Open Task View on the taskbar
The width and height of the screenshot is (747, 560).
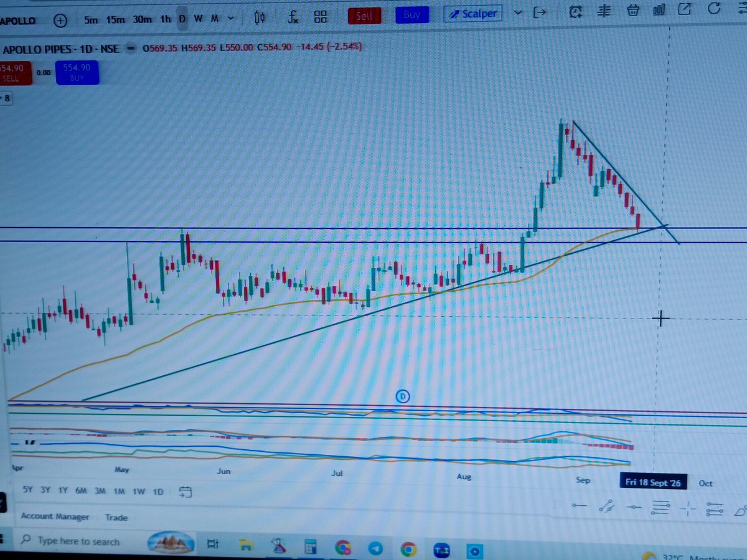(x=212, y=544)
